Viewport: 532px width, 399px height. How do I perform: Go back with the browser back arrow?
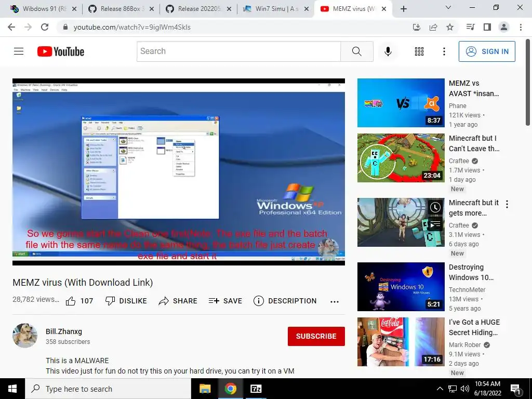click(11, 27)
